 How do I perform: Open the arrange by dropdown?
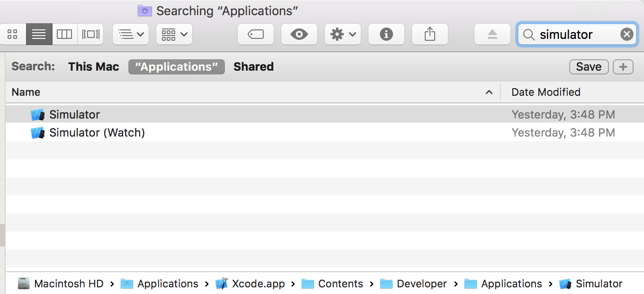[x=131, y=34]
